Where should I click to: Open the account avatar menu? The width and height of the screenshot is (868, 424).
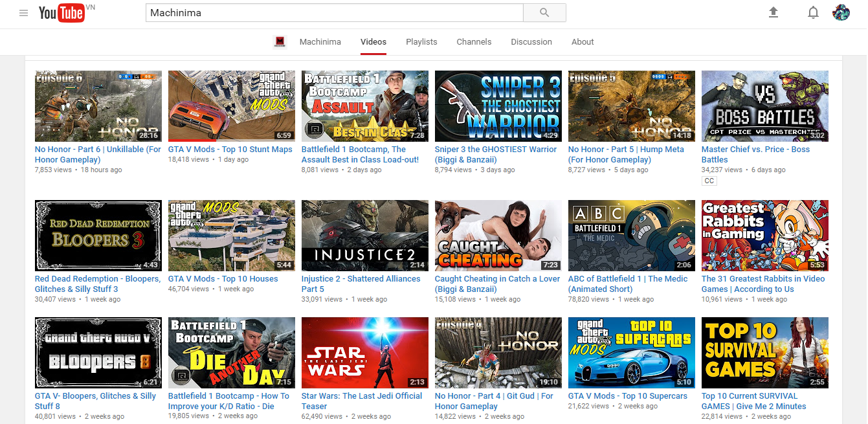tap(841, 12)
